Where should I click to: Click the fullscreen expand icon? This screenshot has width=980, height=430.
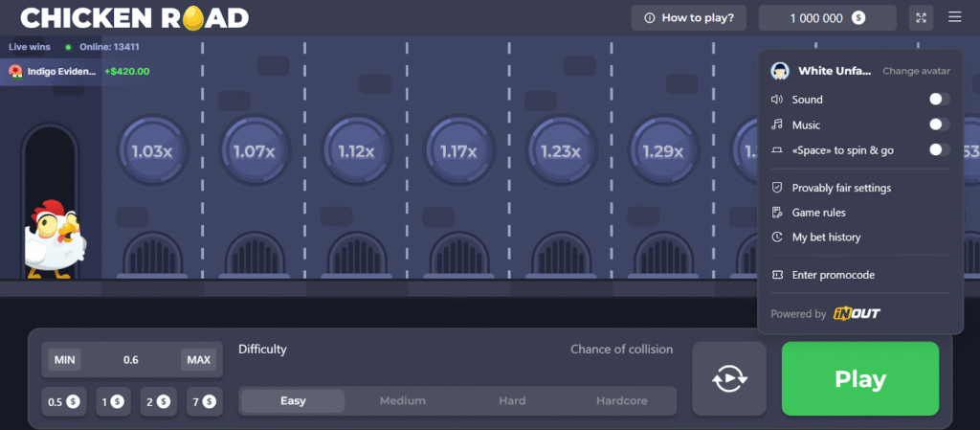pyautogui.click(x=921, y=17)
